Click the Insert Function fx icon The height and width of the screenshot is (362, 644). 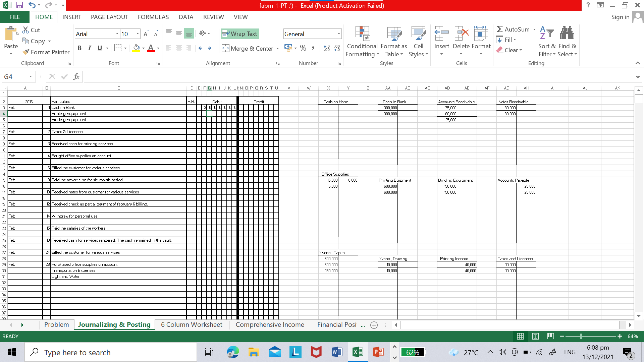click(x=76, y=76)
